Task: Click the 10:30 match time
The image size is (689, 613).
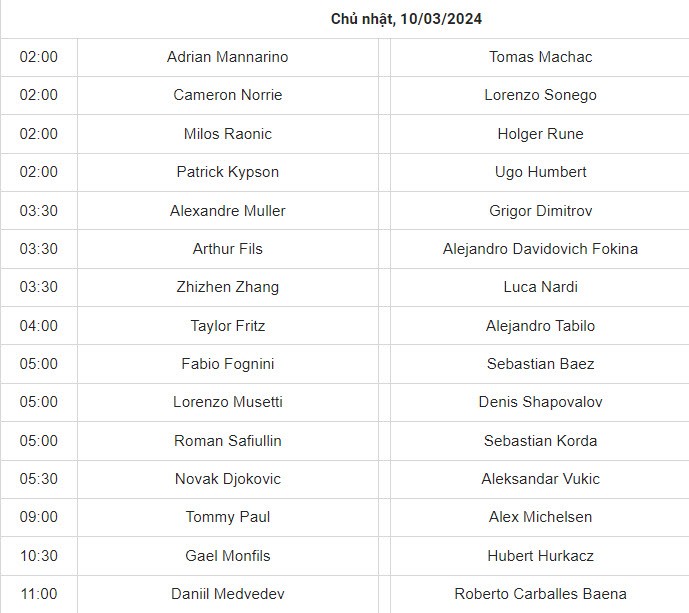Action: tap(39, 556)
